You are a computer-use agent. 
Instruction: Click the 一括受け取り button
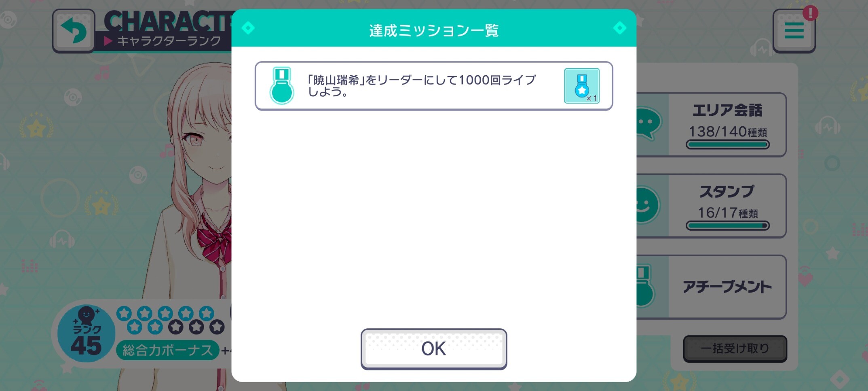coord(735,348)
